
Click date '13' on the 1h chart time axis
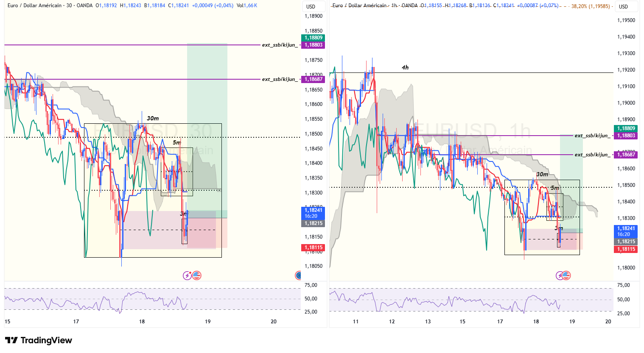428,322
